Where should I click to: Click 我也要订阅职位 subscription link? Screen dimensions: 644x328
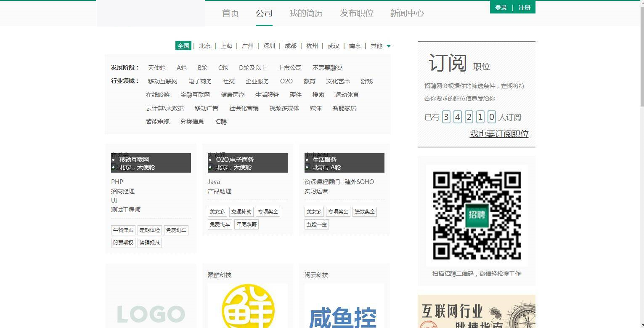[499, 133]
